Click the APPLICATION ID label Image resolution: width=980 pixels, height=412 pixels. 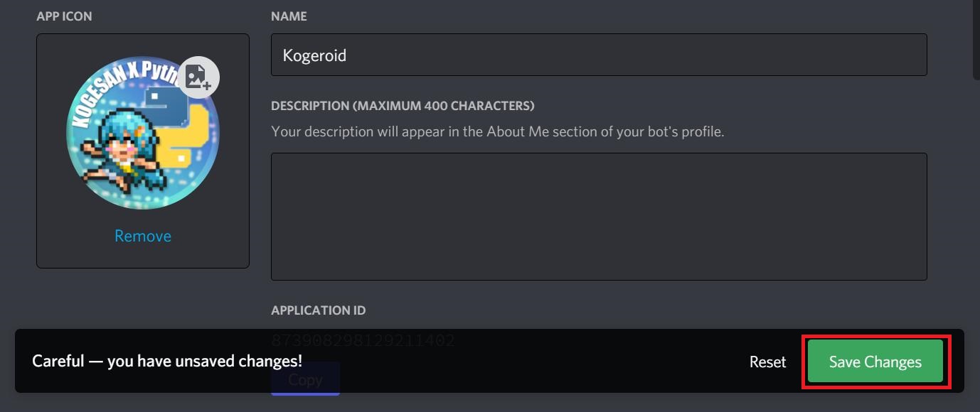click(x=319, y=310)
